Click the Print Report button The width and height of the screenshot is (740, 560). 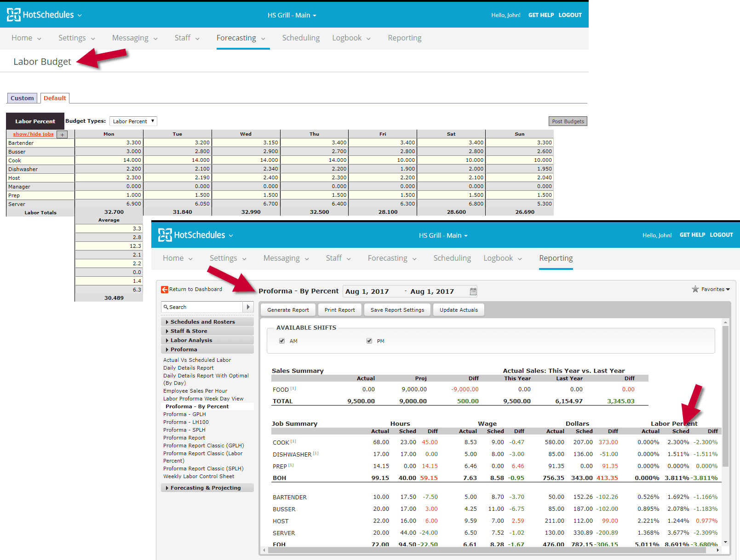coord(339,310)
